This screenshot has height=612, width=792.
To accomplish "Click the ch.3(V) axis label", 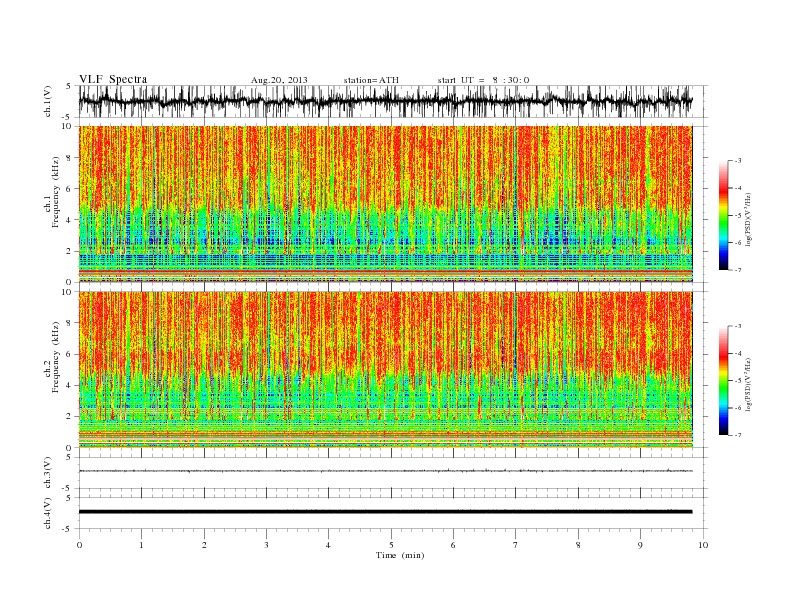I will (x=48, y=473).
